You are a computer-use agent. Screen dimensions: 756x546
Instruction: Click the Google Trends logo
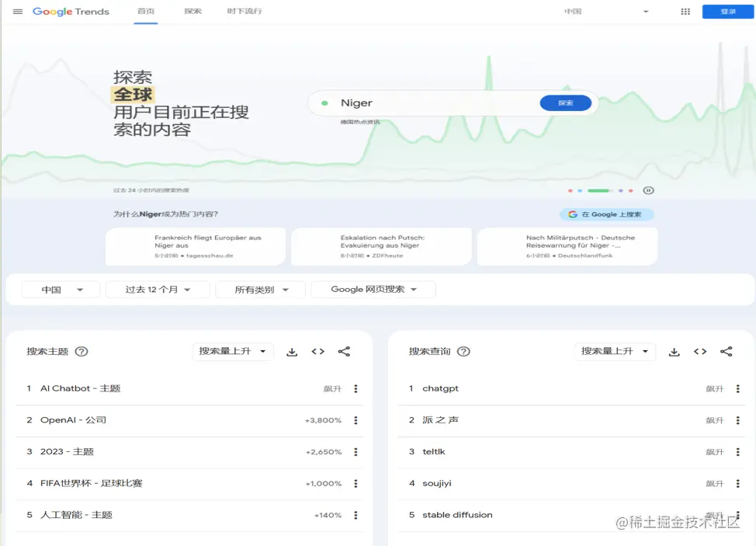click(x=71, y=11)
